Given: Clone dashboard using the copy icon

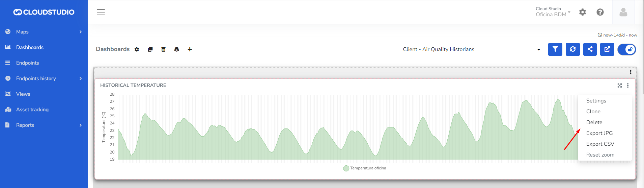Looking at the screenshot, I should (x=150, y=49).
